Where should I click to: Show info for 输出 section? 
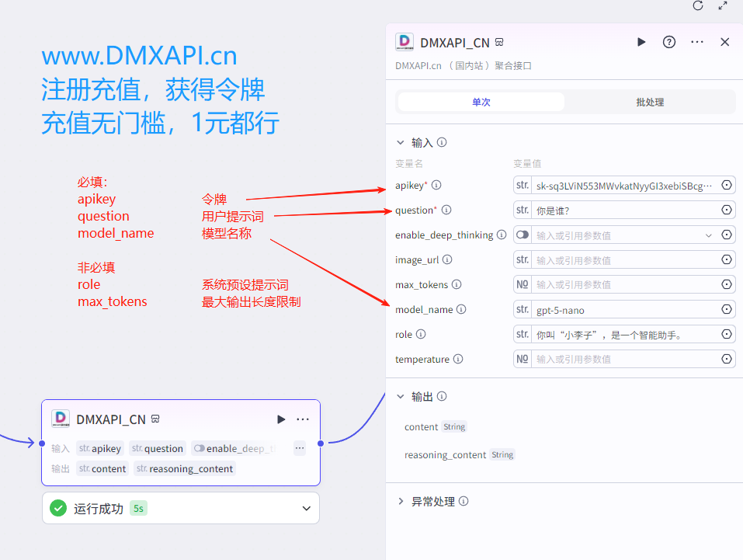tap(442, 396)
